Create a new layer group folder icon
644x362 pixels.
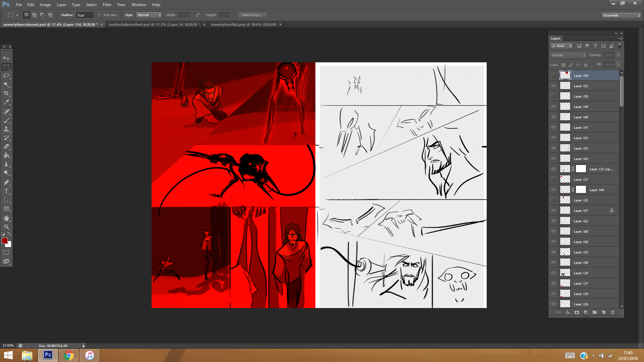pyautogui.click(x=595, y=312)
